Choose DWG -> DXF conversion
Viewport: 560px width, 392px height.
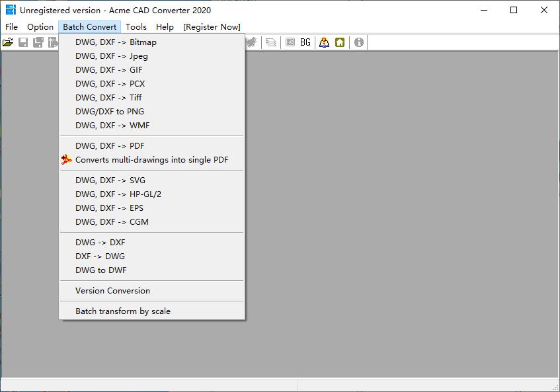click(x=152, y=243)
